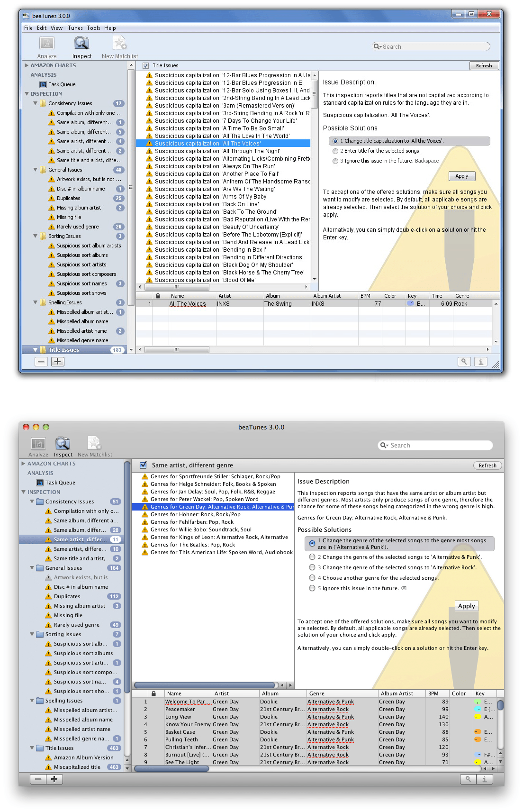The width and height of the screenshot is (523, 812).
Task: Select radio 2 change genre to Alternative & Punk
Action: pyautogui.click(x=312, y=557)
